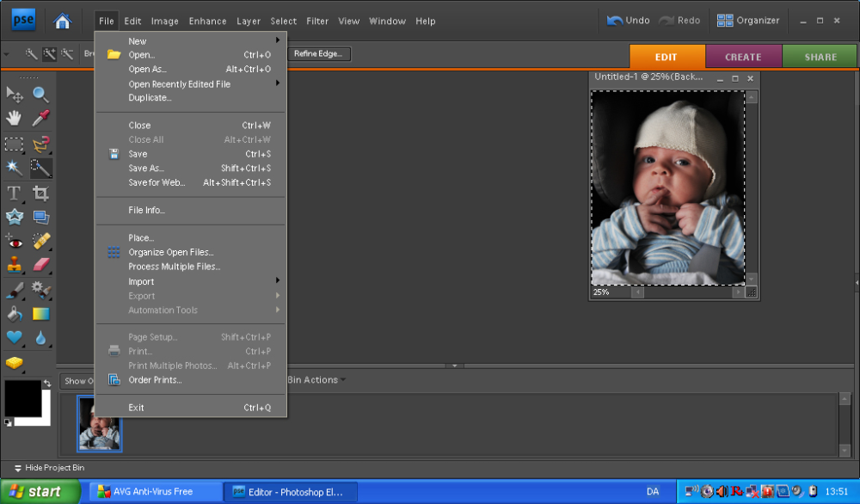
Task: Open the Organizer
Action: click(748, 21)
